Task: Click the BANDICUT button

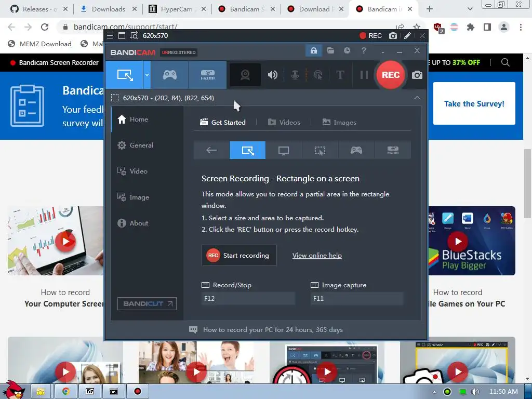Action: [x=147, y=303]
